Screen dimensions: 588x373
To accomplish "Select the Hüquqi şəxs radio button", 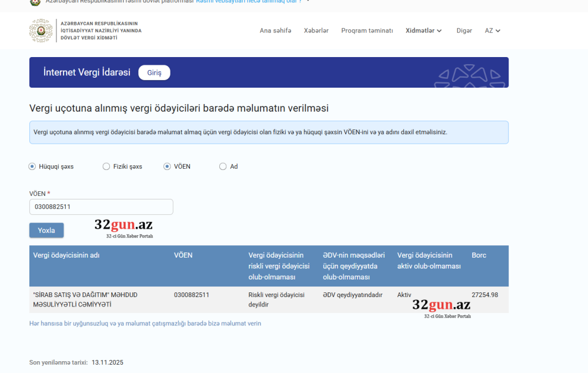I will tap(32, 166).
